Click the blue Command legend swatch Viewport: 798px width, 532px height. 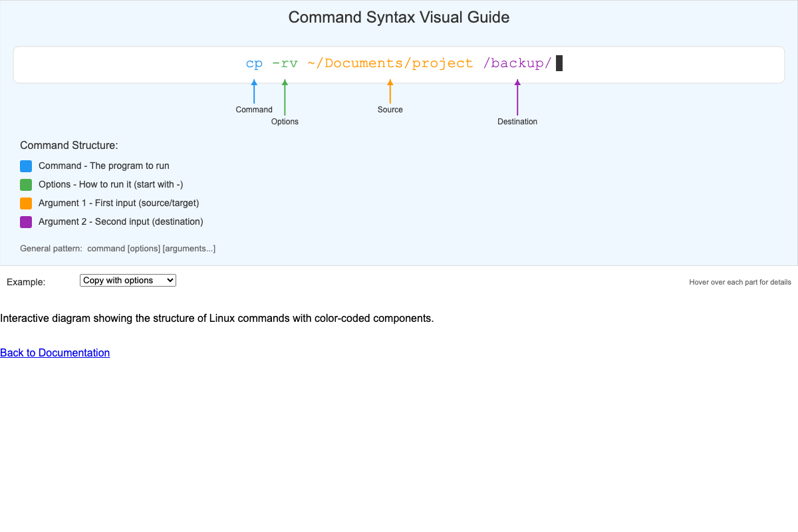point(25,166)
